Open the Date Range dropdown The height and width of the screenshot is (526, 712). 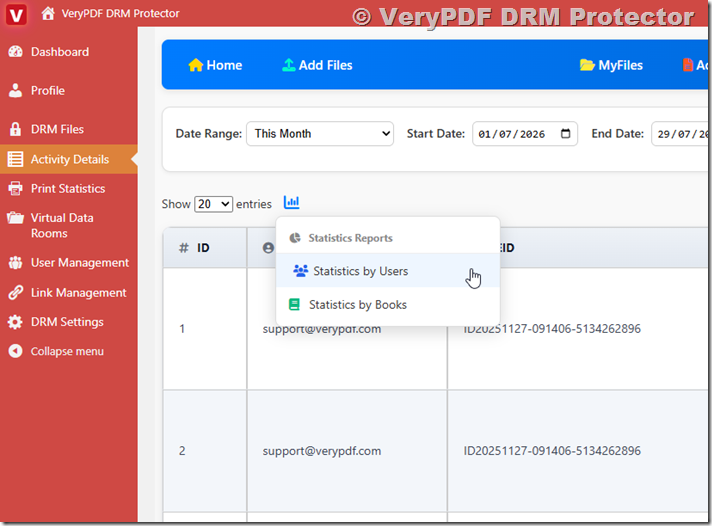click(320, 134)
